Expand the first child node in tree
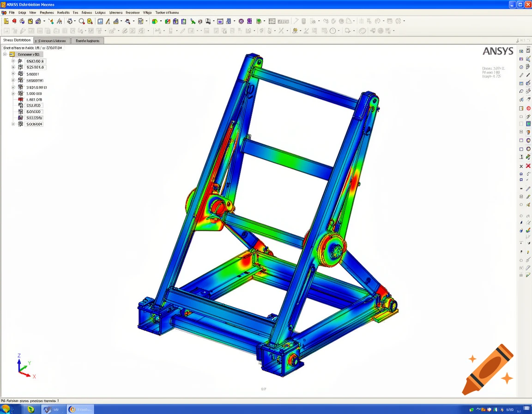This screenshot has height=414, width=532. [13, 61]
